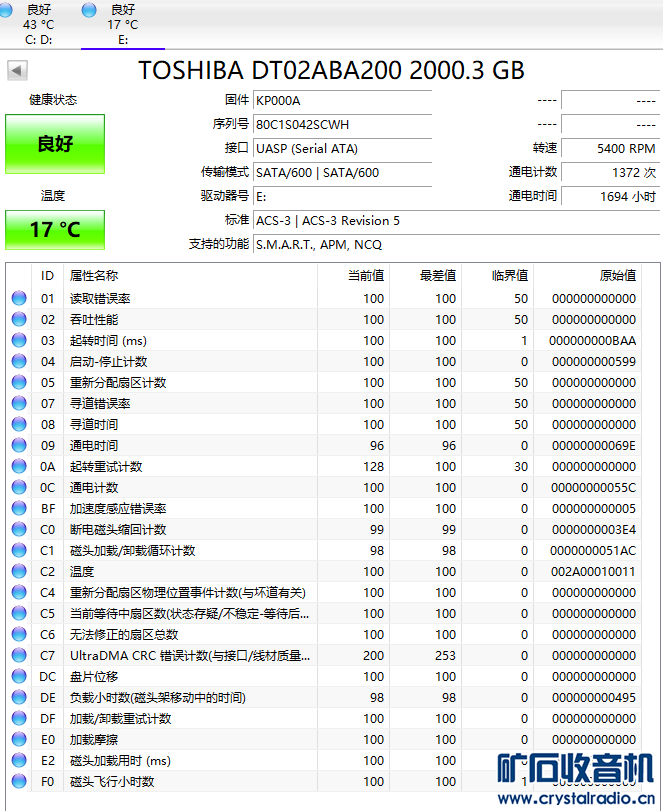663x811 pixels.
Task: Click status orb for 0A 起转重试计数
Action: click(x=19, y=467)
